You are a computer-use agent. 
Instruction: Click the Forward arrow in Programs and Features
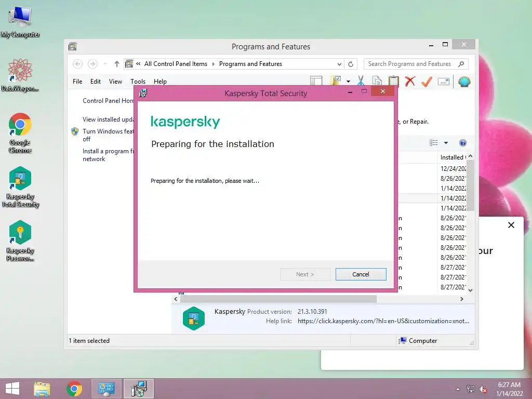coord(92,64)
